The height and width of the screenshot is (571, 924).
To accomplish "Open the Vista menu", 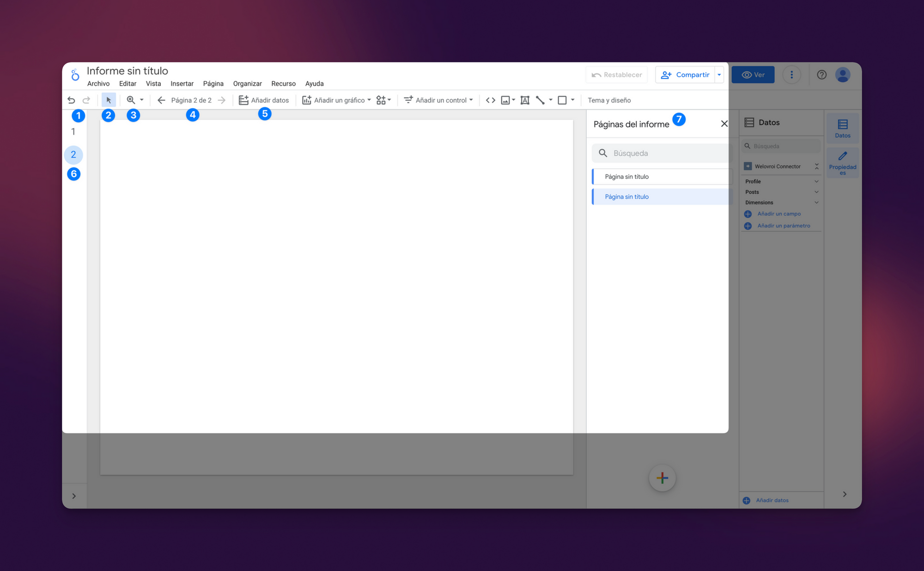I will click(153, 84).
